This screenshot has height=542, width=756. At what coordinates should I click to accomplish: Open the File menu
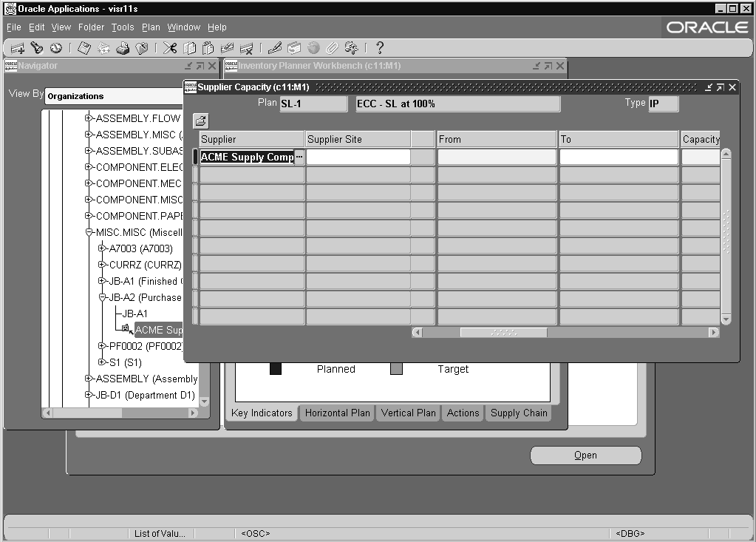[x=14, y=27]
